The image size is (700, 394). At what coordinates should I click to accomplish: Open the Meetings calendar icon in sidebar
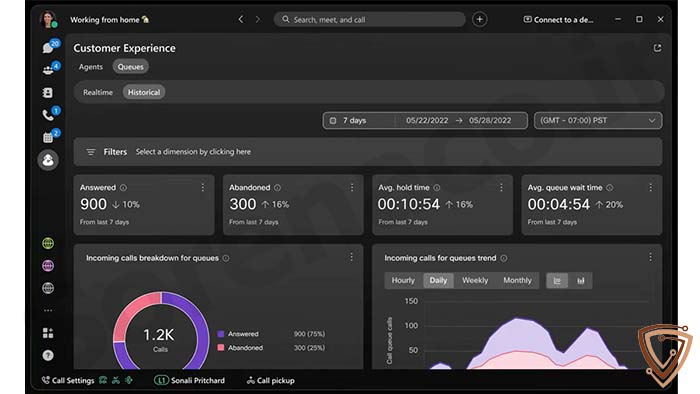point(48,137)
